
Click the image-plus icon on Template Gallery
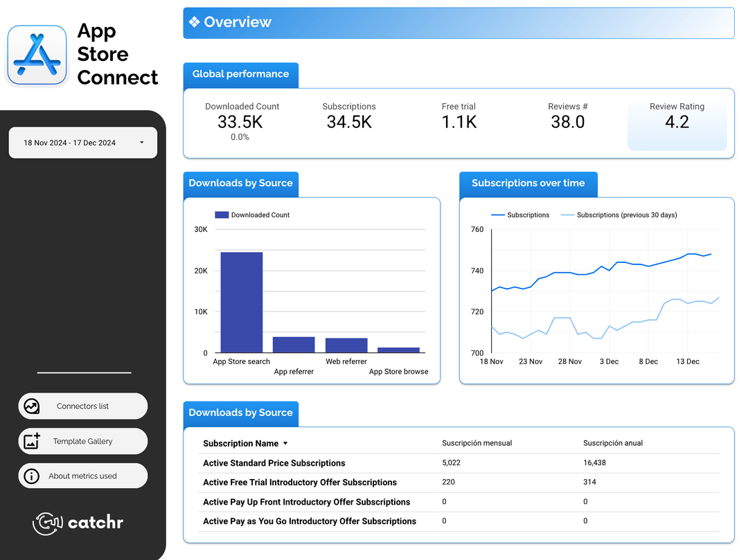tap(32, 441)
